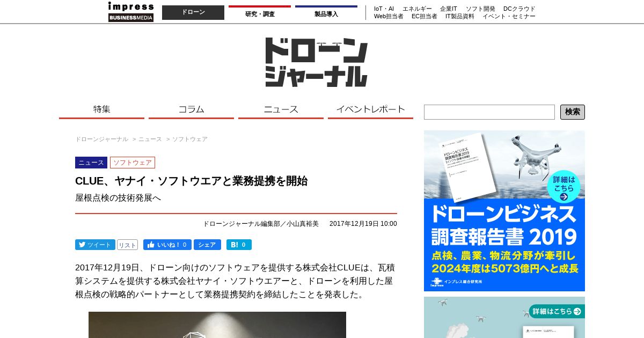Go to the EC担当者 topic
The image size is (644, 338).
coord(424,16)
